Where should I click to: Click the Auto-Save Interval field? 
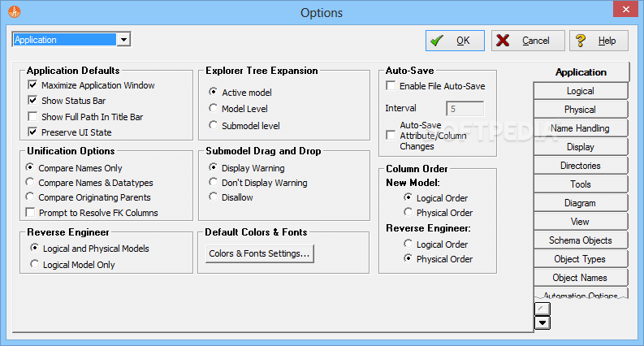click(x=465, y=108)
